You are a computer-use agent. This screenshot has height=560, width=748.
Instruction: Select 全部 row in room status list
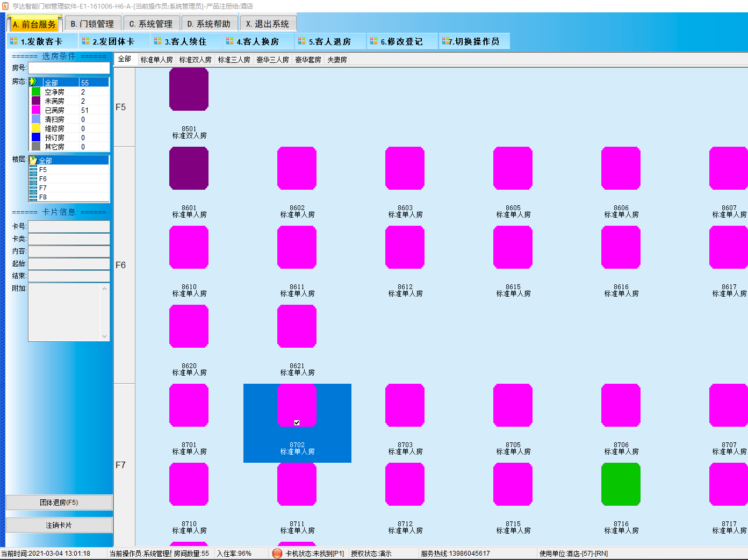point(69,82)
